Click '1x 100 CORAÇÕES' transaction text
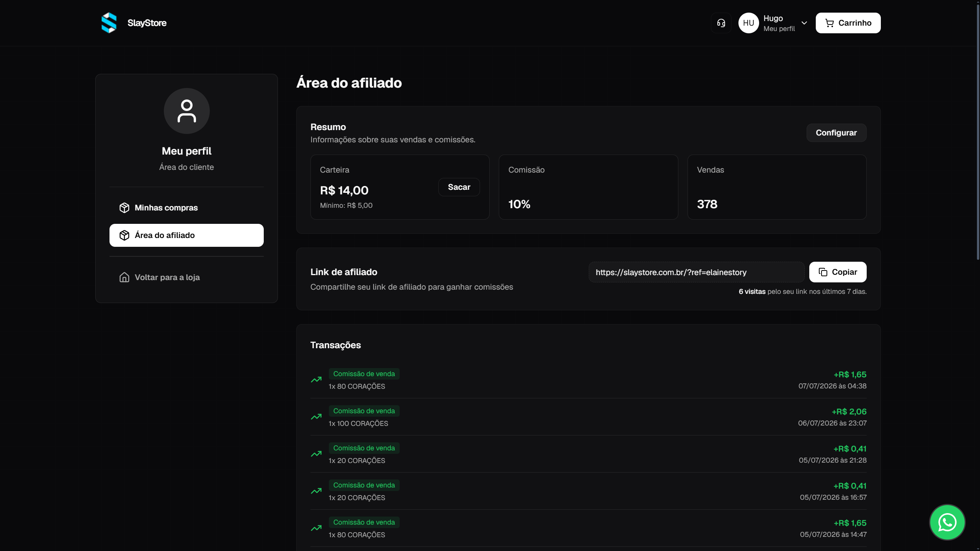The height and width of the screenshot is (551, 980). click(x=358, y=424)
